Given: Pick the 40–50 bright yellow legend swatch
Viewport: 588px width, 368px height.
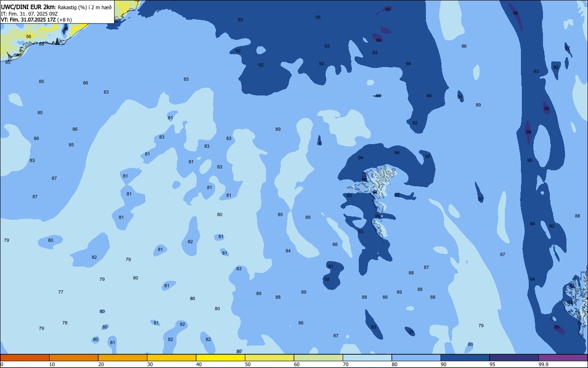Looking at the screenshot, I should pyautogui.click(x=220, y=357).
